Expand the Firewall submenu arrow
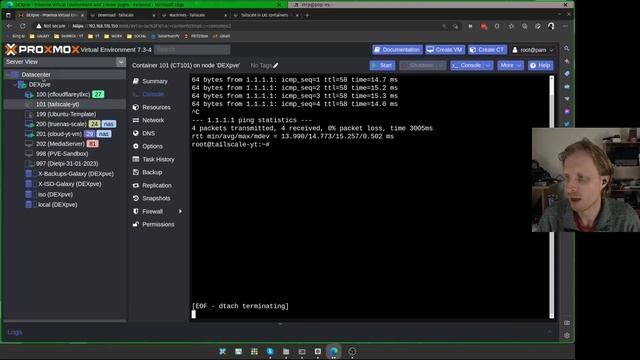 pos(180,211)
